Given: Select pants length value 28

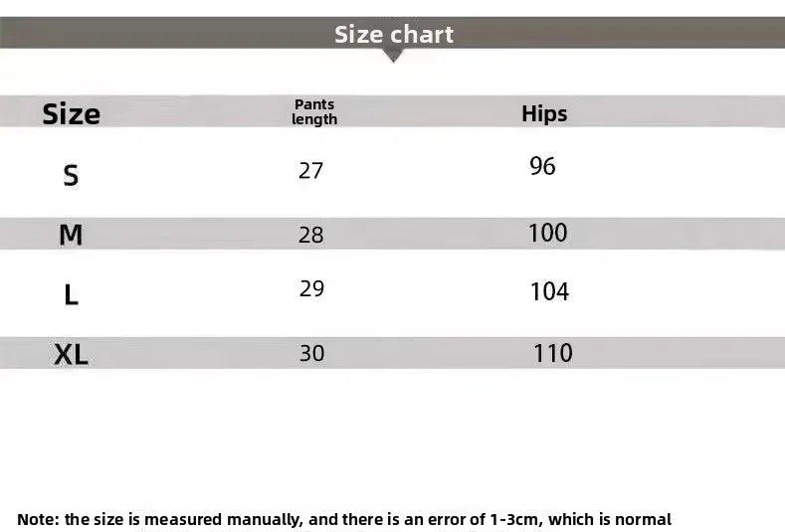Looking at the screenshot, I should click(x=311, y=235).
